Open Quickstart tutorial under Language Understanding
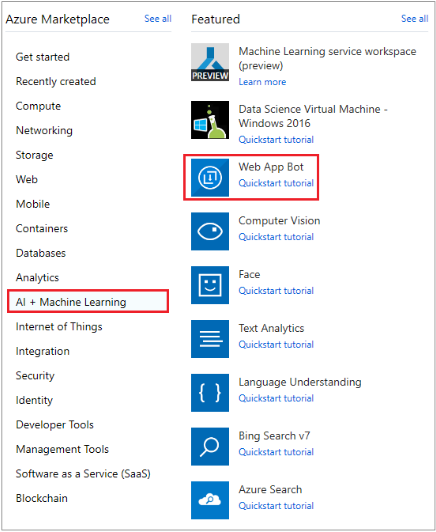Viewport: 436px width, 532px height. pos(276,398)
